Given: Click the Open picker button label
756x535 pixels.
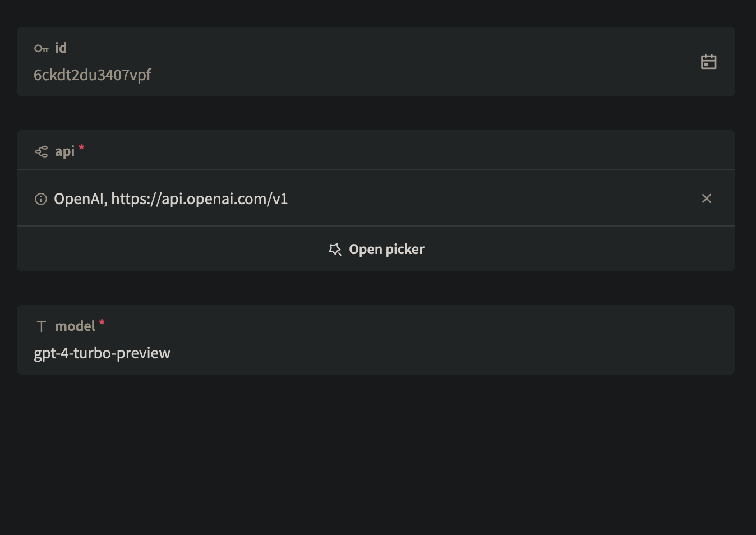Looking at the screenshot, I should click(x=386, y=250).
